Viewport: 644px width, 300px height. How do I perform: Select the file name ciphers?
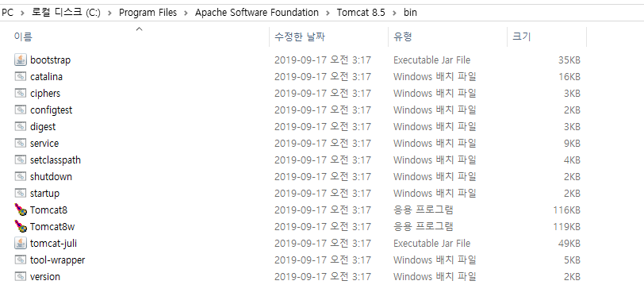point(45,94)
